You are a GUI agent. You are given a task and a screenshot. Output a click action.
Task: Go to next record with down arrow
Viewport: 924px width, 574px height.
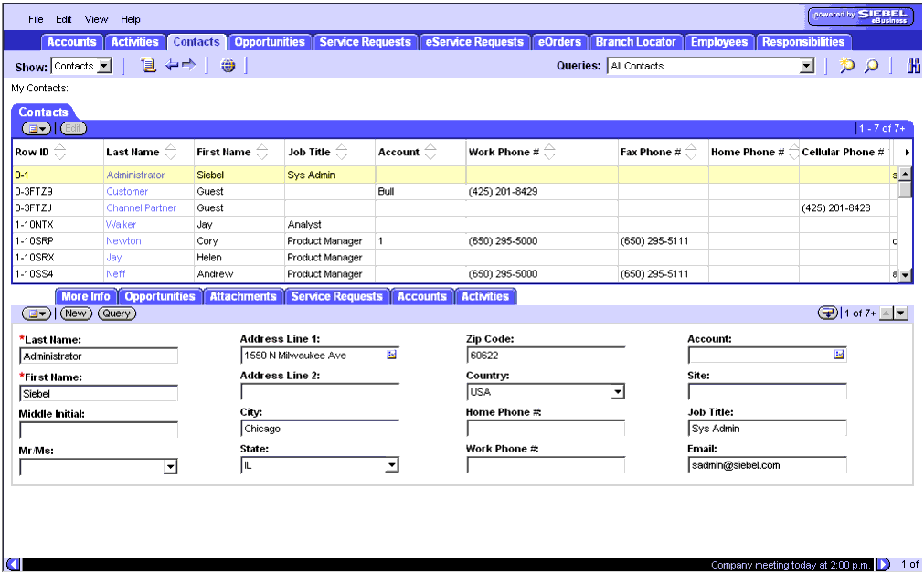[901, 314]
